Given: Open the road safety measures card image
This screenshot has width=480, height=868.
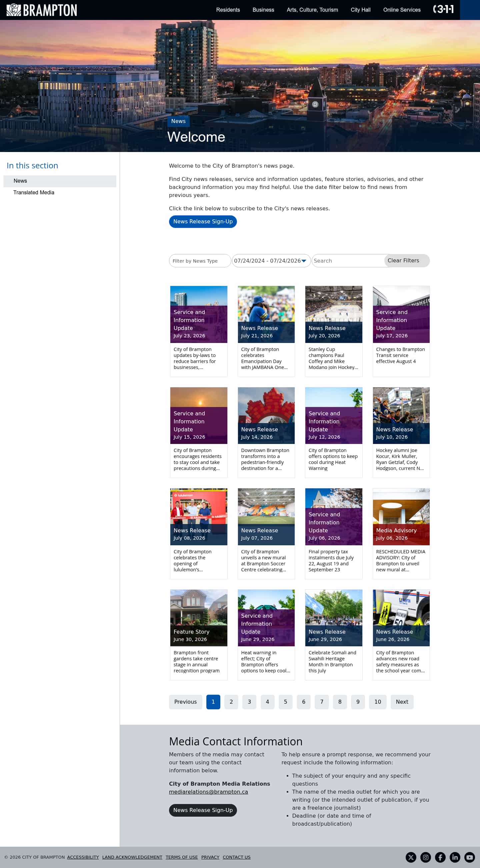Looking at the screenshot, I should click(x=401, y=618).
